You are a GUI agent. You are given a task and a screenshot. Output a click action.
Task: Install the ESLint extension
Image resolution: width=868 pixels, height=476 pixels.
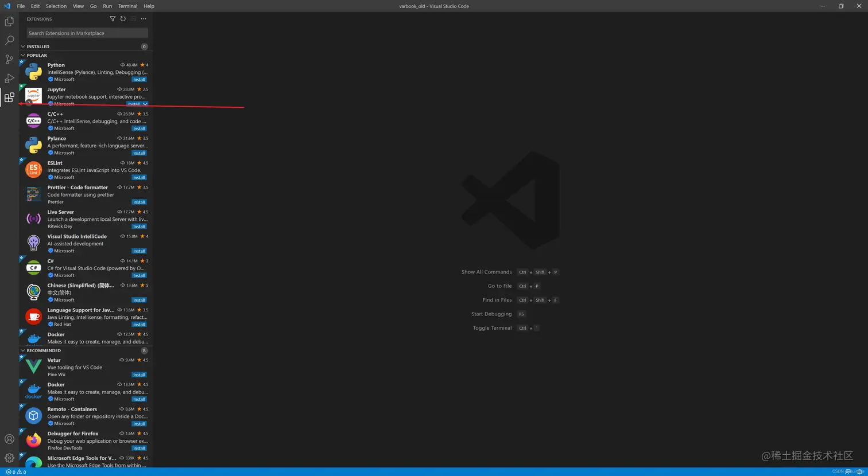tap(139, 177)
